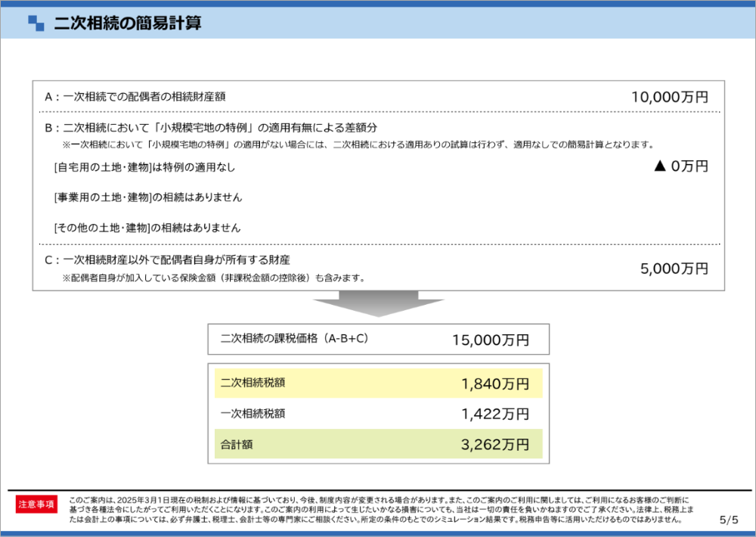Select the 3,262万円 total amount
The width and height of the screenshot is (756, 537).
[495, 444]
